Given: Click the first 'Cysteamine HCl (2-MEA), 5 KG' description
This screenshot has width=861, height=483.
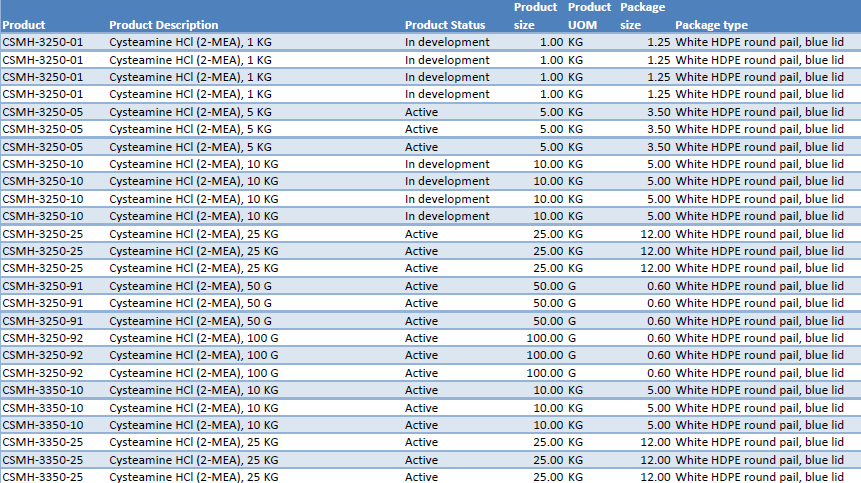Looking at the screenshot, I should 190,112.
